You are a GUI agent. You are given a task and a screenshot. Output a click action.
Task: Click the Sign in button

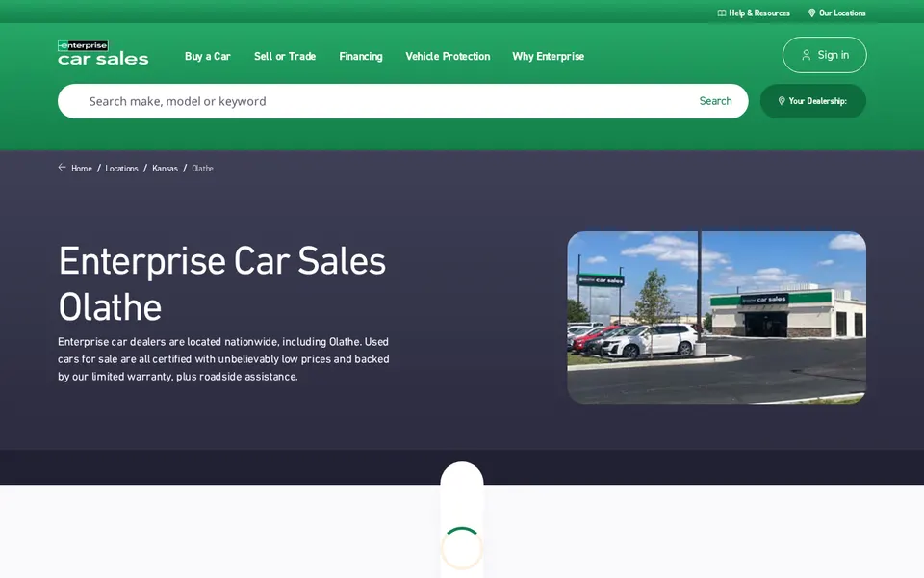point(825,55)
